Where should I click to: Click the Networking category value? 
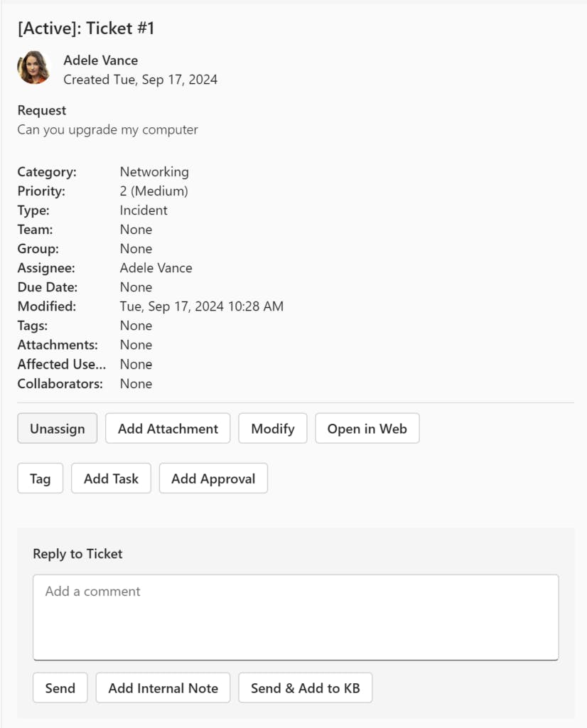154,172
